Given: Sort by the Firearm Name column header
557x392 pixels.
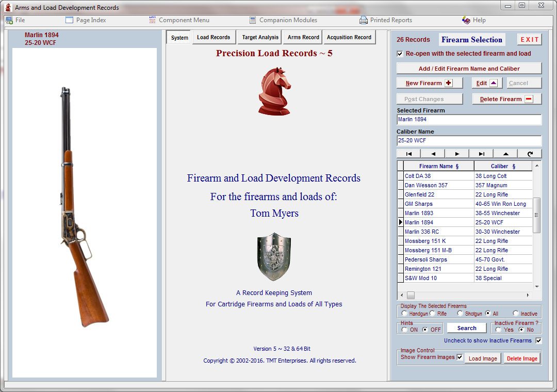Looking at the screenshot, I should (x=439, y=166).
